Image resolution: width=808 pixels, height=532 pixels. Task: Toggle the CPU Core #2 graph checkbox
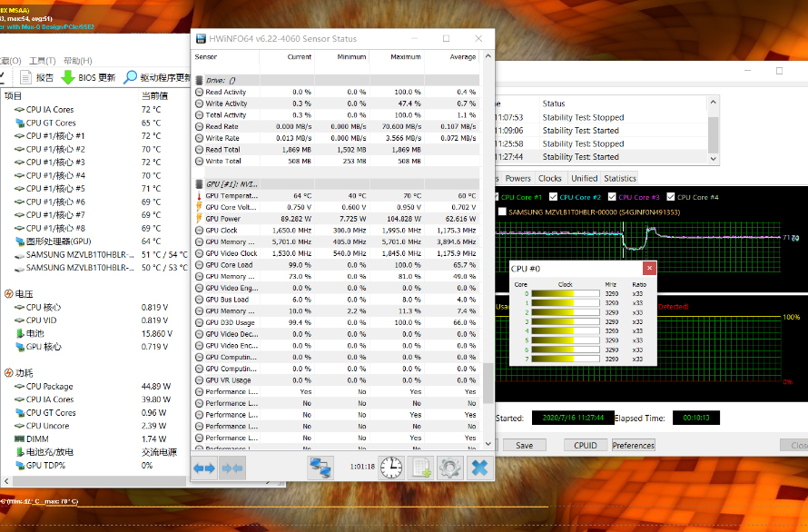(x=553, y=197)
